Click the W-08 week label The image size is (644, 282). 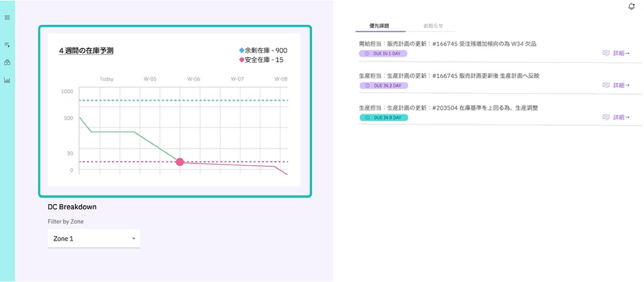pos(281,79)
